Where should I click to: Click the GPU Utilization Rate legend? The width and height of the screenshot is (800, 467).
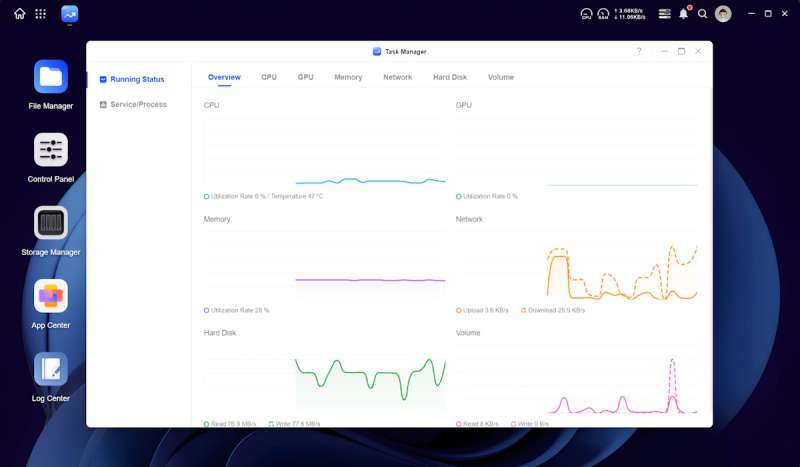487,196
